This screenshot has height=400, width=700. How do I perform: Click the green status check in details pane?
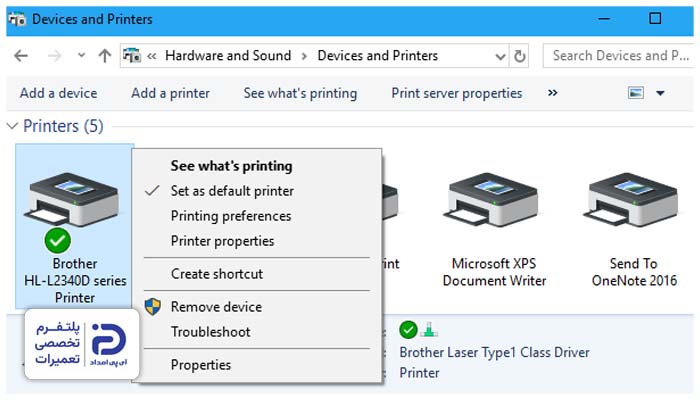[408, 330]
